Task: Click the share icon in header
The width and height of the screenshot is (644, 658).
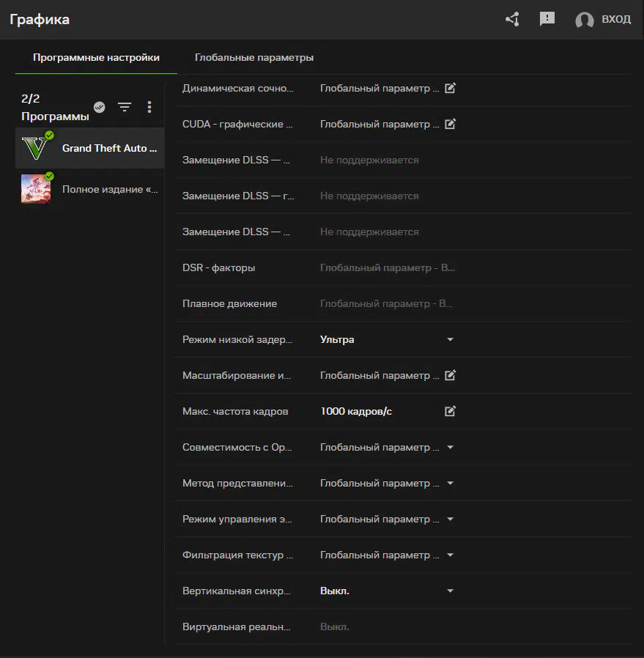Action: (x=512, y=20)
